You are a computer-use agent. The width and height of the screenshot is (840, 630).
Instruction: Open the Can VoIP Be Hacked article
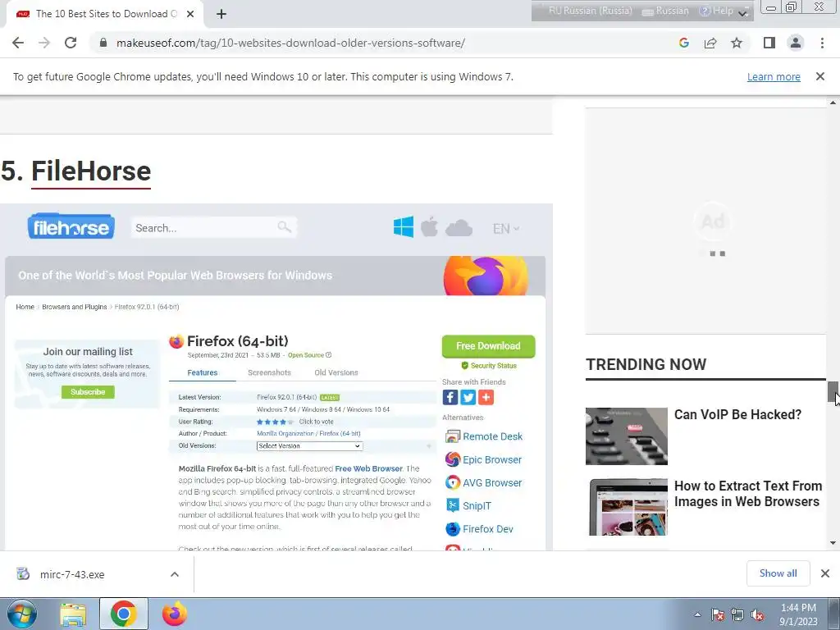pyautogui.click(x=737, y=414)
